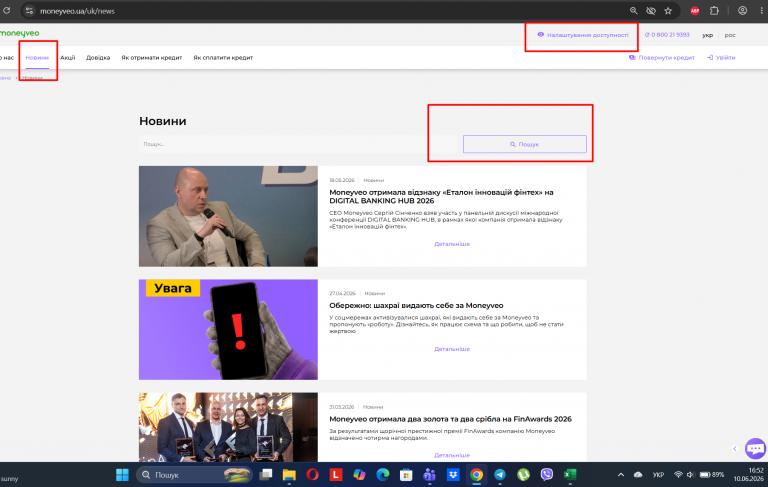Viewport: 768px width, 487px height.
Task: Open the taskbar clock 16:52 date
Action: 748,474
